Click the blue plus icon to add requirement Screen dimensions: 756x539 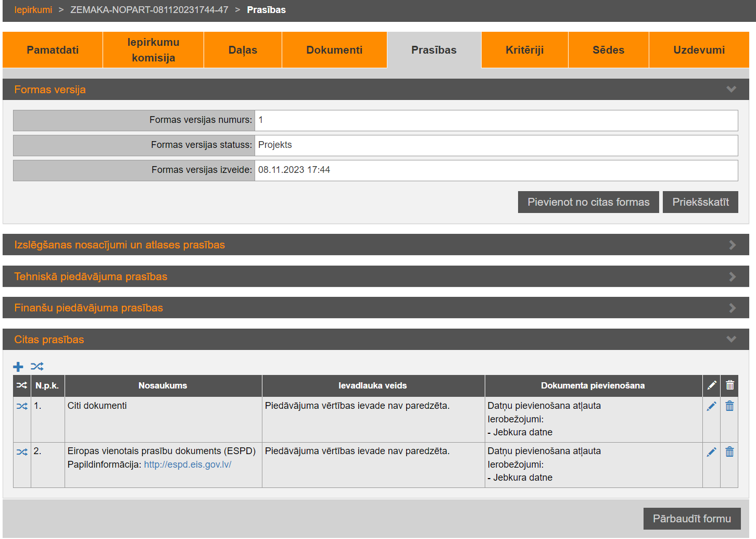(x=18, y=367)
